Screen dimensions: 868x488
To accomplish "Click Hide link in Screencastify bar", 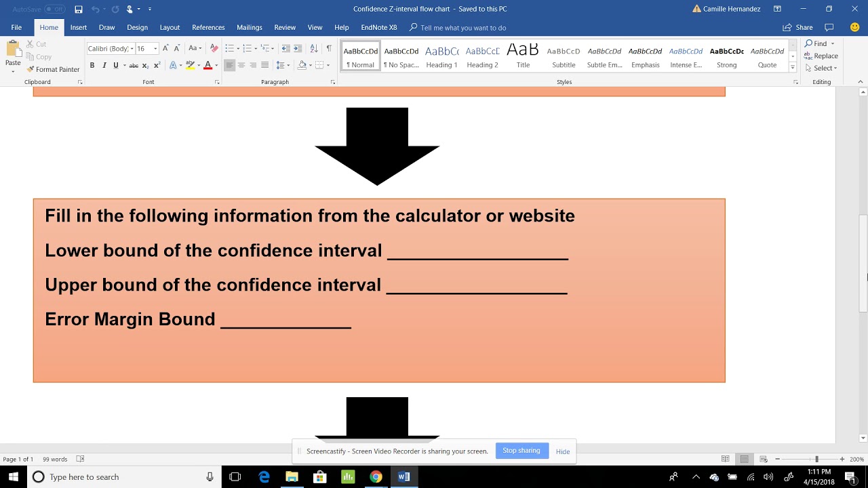I will 563,451.
